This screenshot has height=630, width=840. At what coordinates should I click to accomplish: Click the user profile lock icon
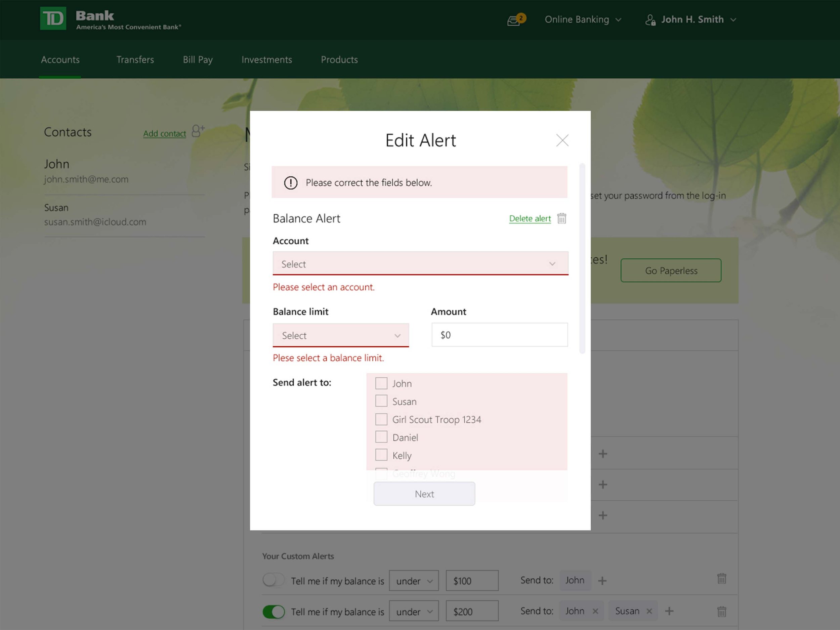tap(650, 20)
